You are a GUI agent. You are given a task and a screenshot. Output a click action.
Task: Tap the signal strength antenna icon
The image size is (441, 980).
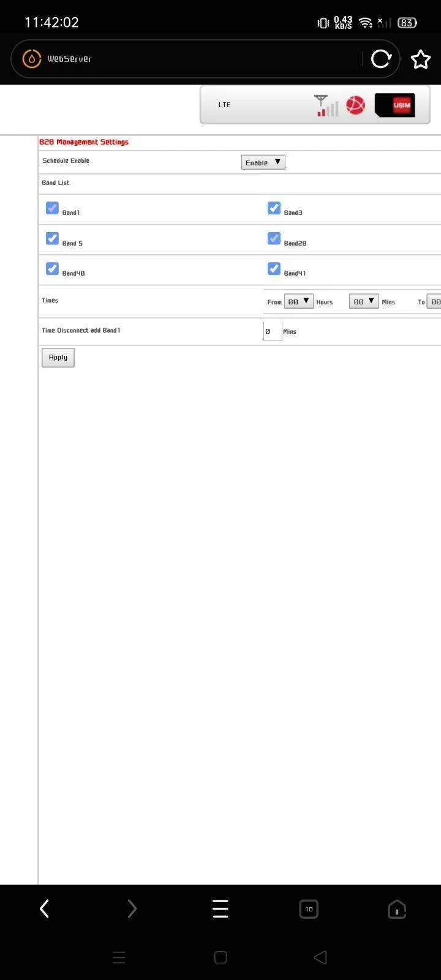click(x=326, y=105)
